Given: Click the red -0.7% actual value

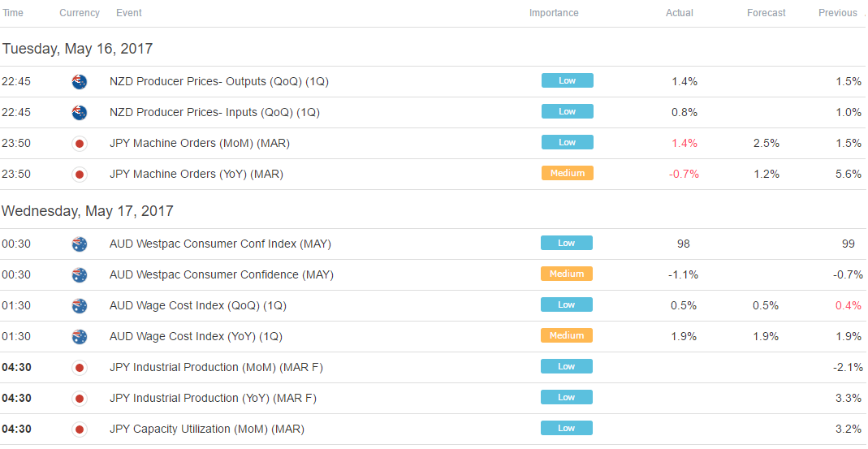Looking at the screenshot, I should coord(684,175).
